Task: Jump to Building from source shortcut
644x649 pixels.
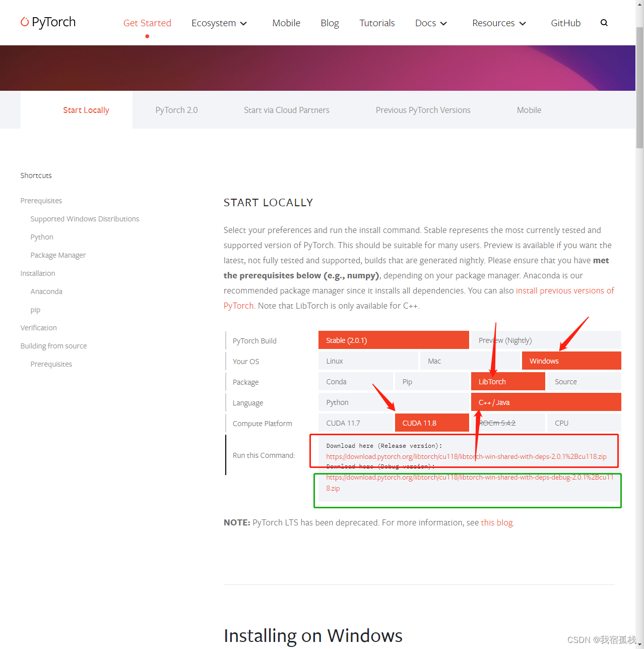Action: tap(53, 346)
